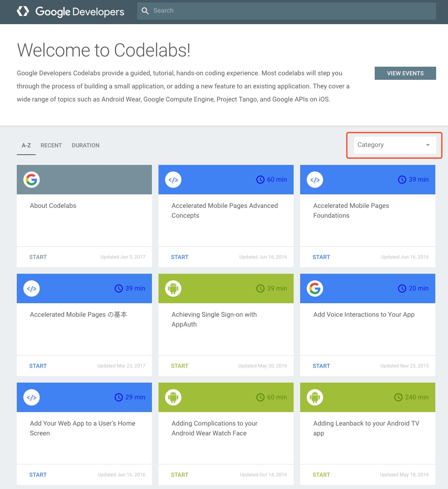Click Android icon on Adding Complications card
The width and height of the screenshot is (448, 489).
173,397
